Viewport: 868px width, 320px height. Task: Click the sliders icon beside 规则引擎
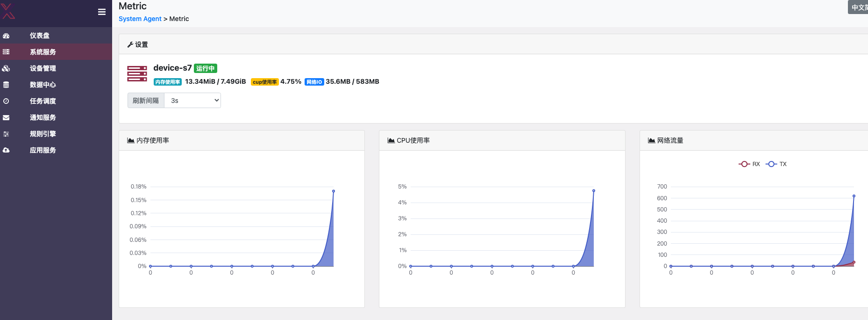point(6,134)
